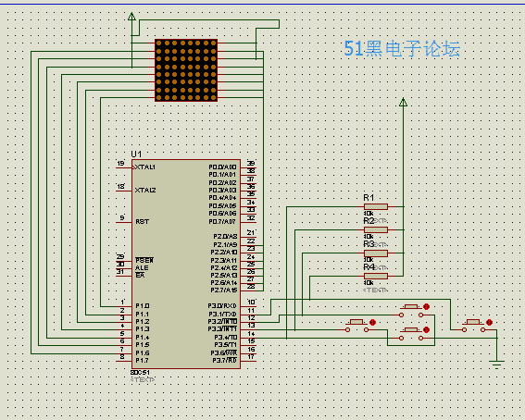Click the U1 component reference label
This screenshot has height=420, width=525.
pos(136,154)
